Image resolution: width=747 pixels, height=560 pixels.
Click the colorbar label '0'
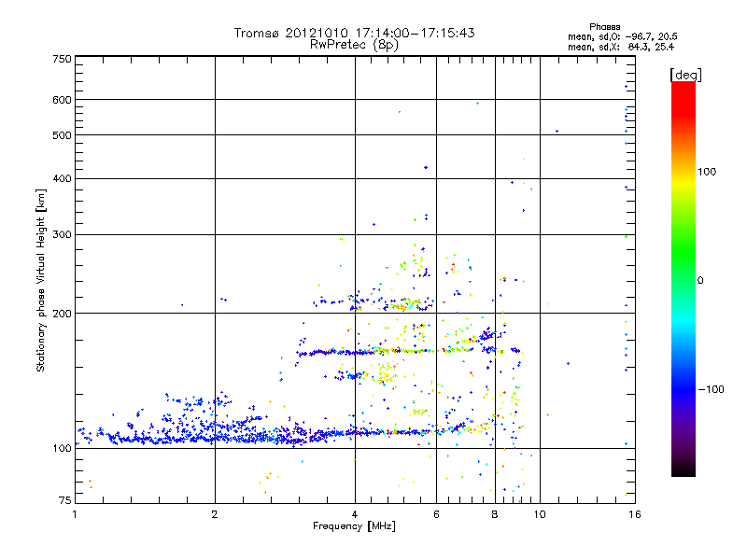700,281
